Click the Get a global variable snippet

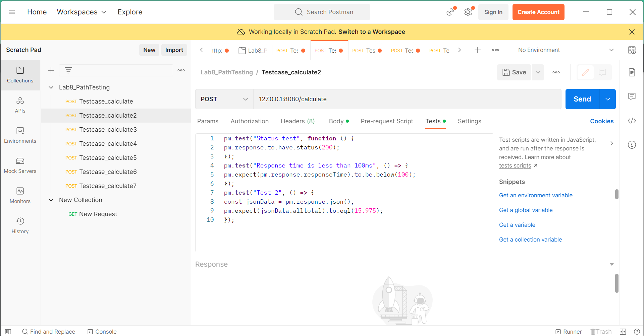526,210
